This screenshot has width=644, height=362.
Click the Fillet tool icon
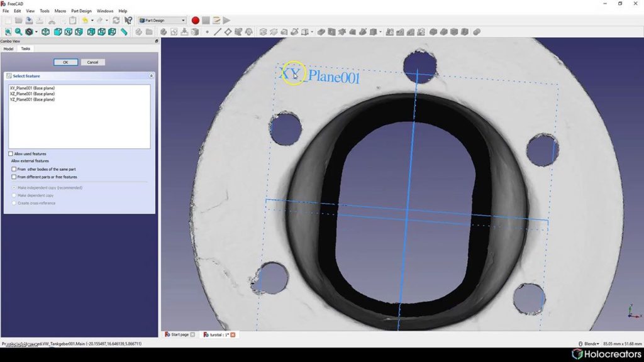click(x=433, y=32)
